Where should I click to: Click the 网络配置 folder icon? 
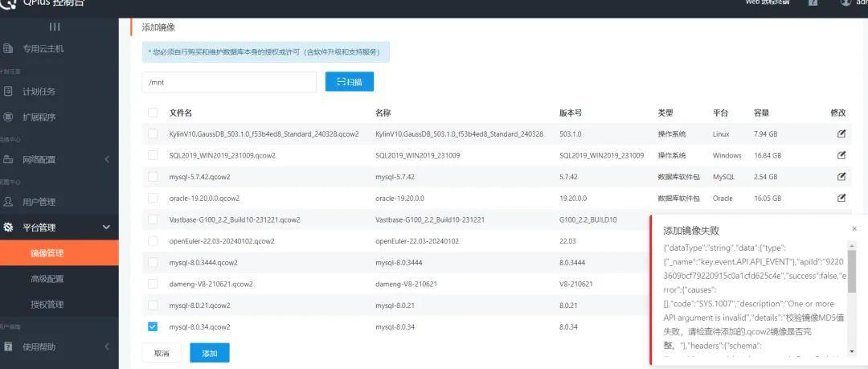click(x=8, y=159)
